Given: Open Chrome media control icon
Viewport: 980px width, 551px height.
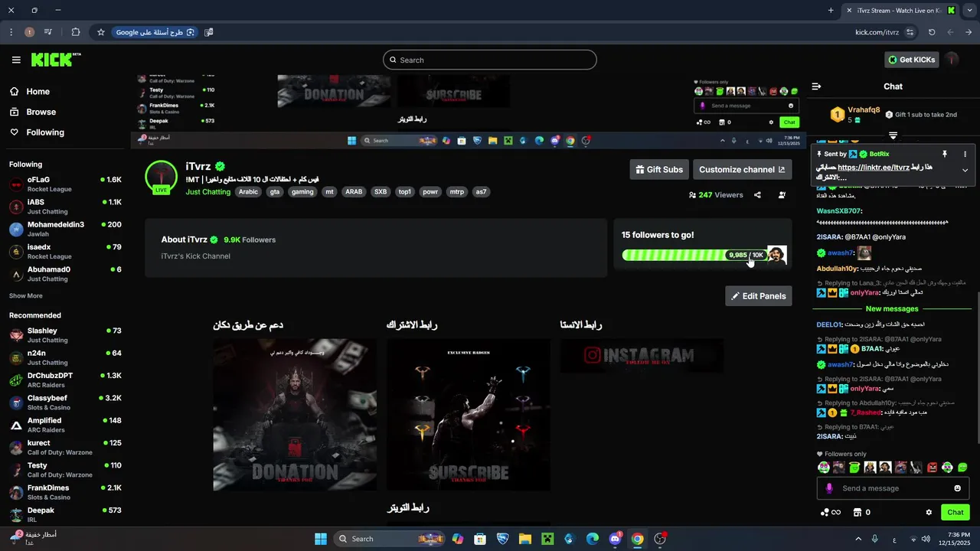Looking at the screenshot, I should tap(48, 32).
